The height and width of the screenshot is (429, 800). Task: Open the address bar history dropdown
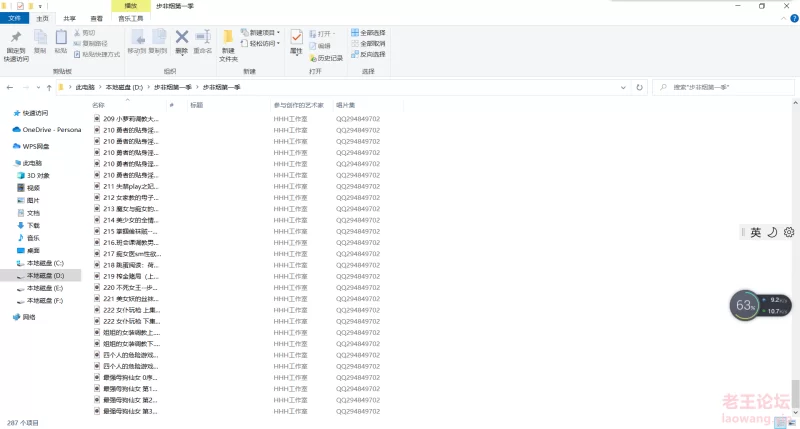tap(623, 87)
